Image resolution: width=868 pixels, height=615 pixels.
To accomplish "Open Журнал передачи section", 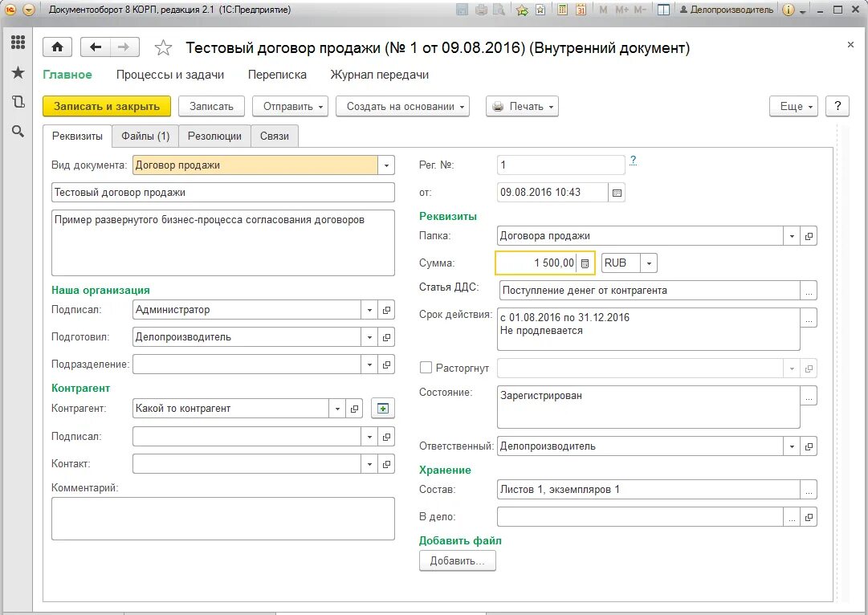I will (x=379, y=75).
